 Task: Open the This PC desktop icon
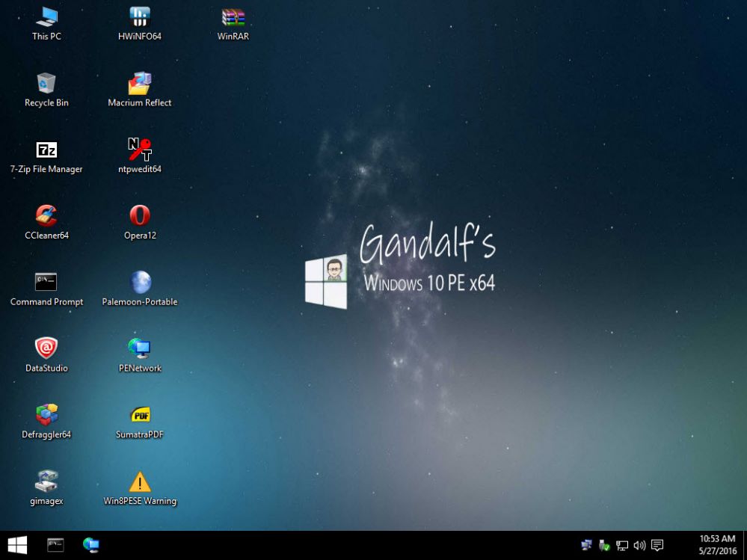pos(46,23)
